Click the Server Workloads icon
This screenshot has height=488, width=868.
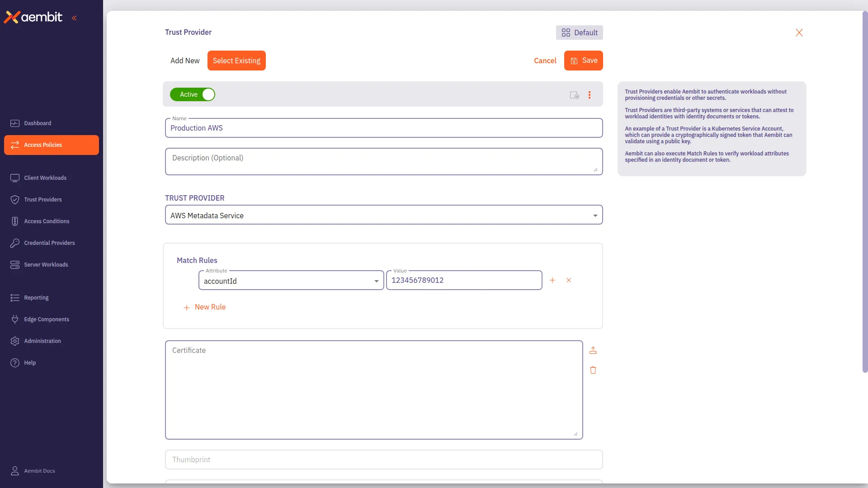click(x=15, y=265)
